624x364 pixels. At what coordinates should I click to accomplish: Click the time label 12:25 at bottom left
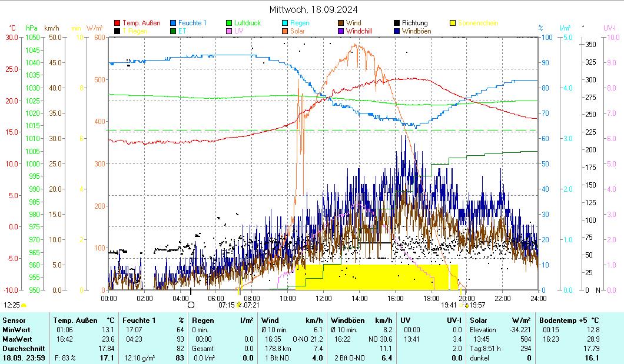coord(12,305)
